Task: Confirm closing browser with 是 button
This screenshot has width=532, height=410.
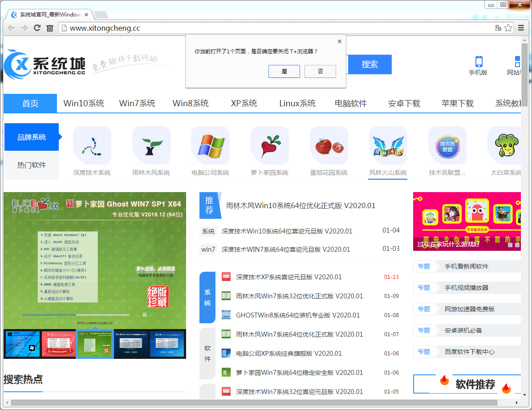Action: coord(284,71)
